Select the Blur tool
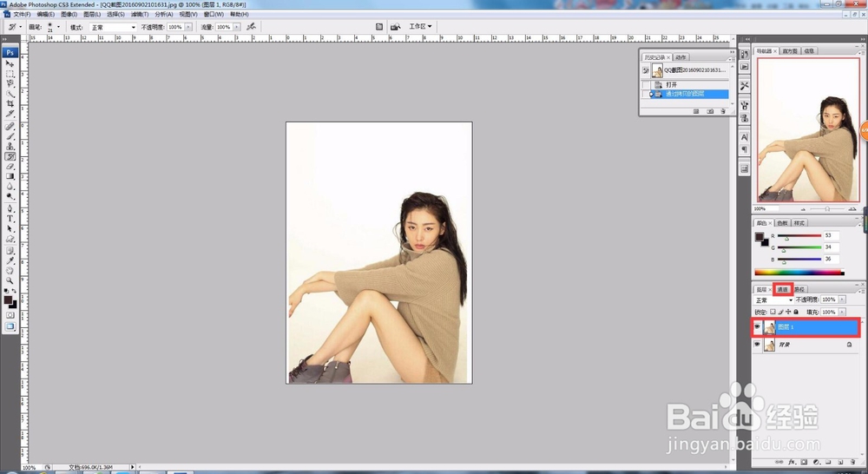Screen dimensions: 868x474 pyautogui.click(x=10, y=186)
